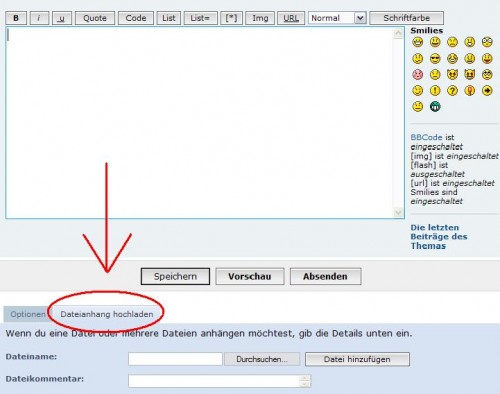Image resolution: width=500 pixels, height=394 pixels.
Task: Insert the exclamation mark smiley
Action: pos(435,90)
